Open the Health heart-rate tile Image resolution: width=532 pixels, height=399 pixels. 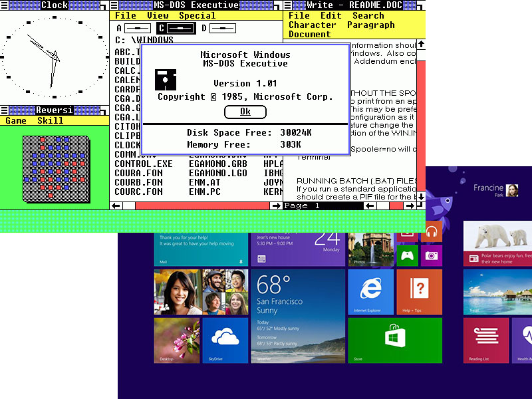tap(522, 340)
